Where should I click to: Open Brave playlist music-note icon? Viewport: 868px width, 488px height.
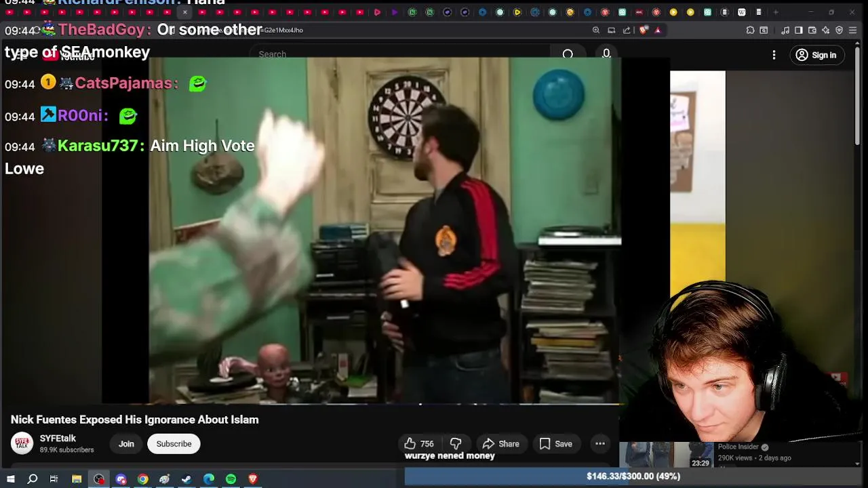coord(785,30)
